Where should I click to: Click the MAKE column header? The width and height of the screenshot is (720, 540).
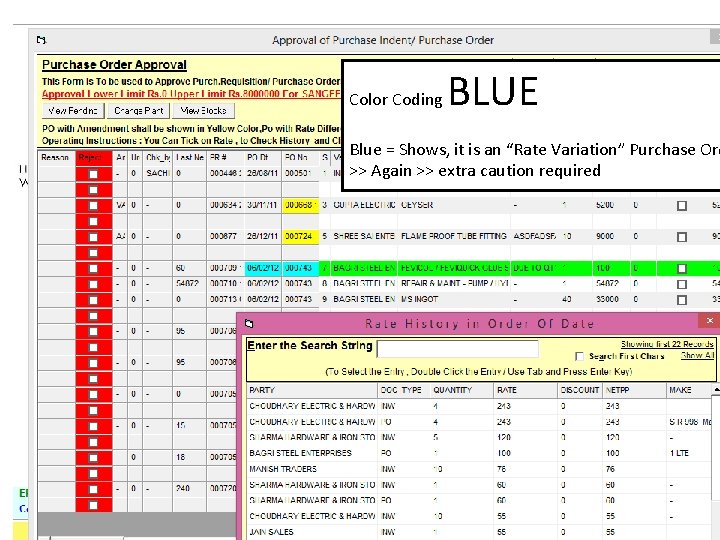point(688,390)
